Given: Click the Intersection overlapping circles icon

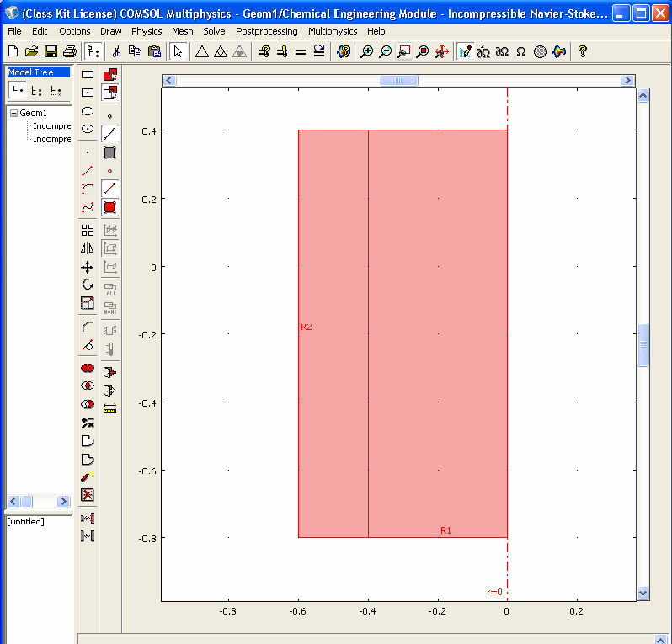Looking at the screenshot, I should (88, 386).
